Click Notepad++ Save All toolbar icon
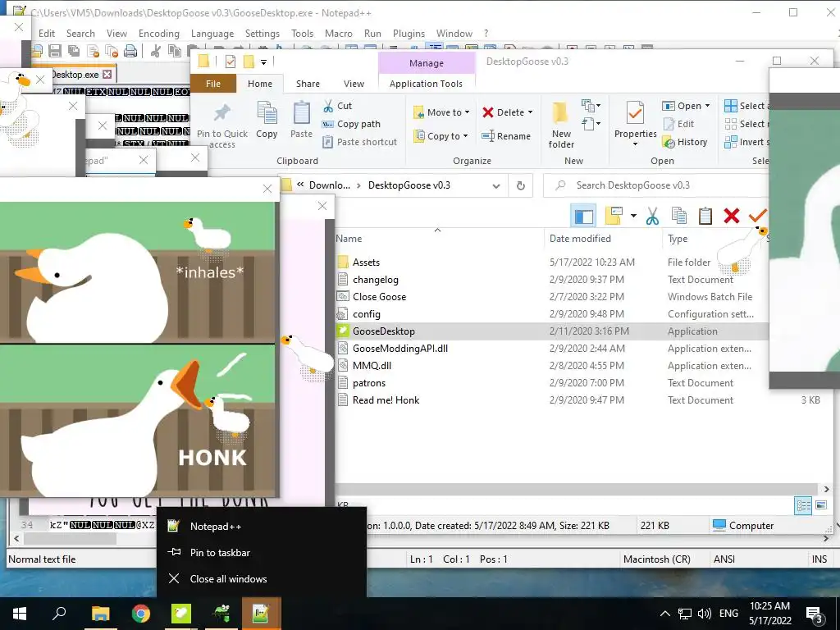This screenshot has height=630, width=840. 73,51
